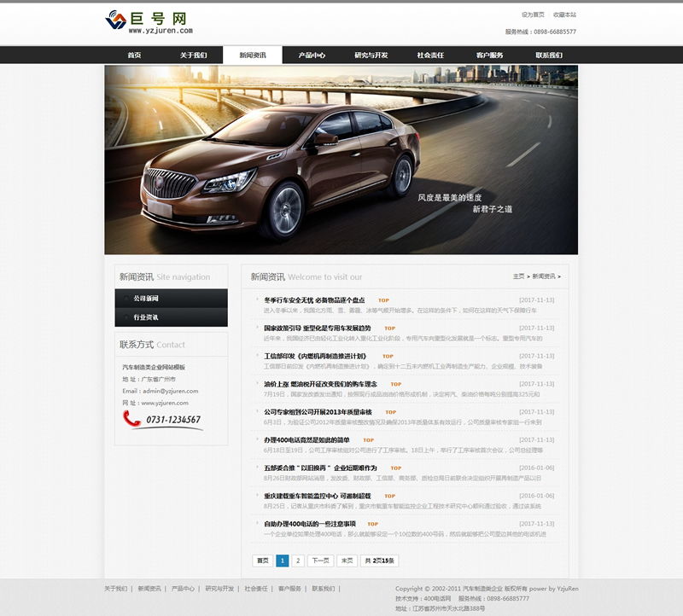Open the 产品中心 navigation menu
This screenshot has width=683, height=616.
click(312, 55)
